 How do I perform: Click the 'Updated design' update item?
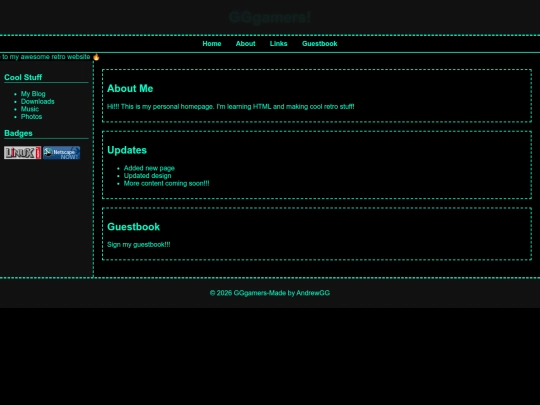pos(147,176)
